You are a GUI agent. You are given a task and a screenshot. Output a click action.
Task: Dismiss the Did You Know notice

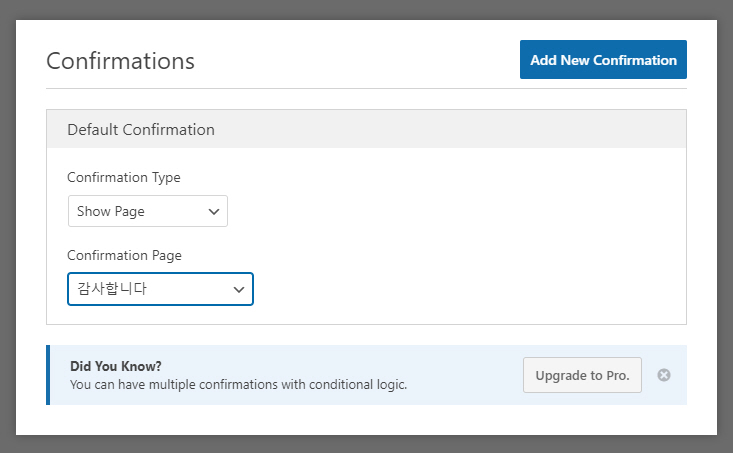663,375
